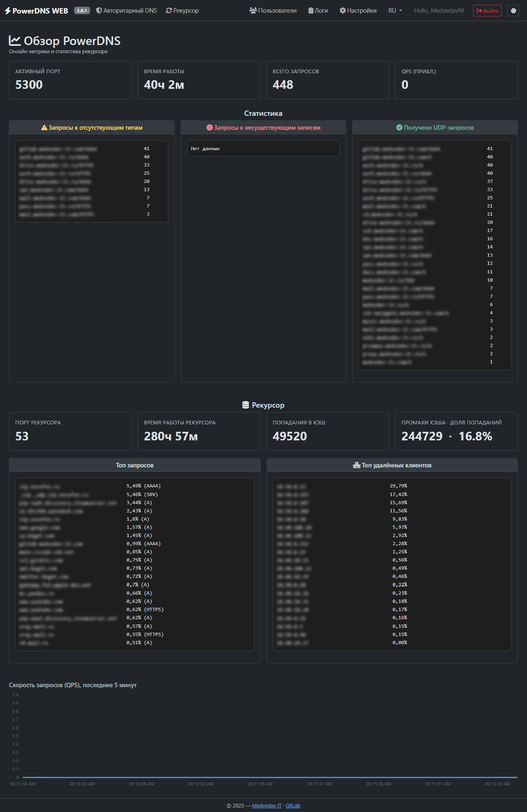
Task: Open the RU language dropdown
Action: [395, 11]
